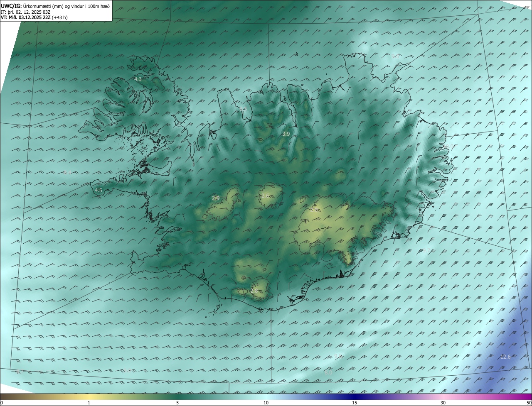Click the 8.0 value label south of Iceland
This screenshot has width=532, height=406.
(x=328, y=373)
